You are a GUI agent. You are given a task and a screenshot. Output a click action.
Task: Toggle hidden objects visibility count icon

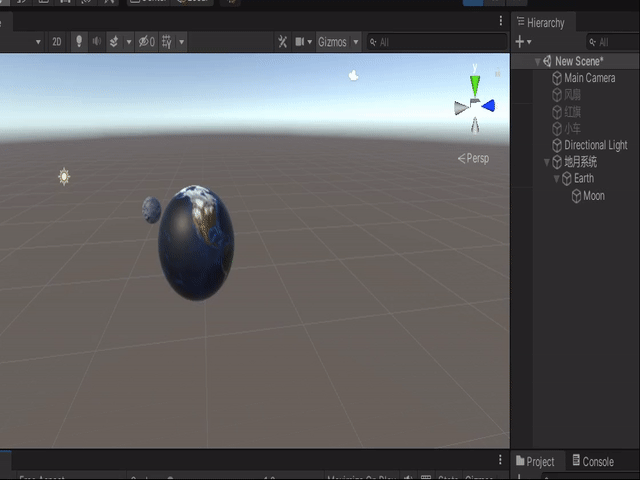pos(147,42)
